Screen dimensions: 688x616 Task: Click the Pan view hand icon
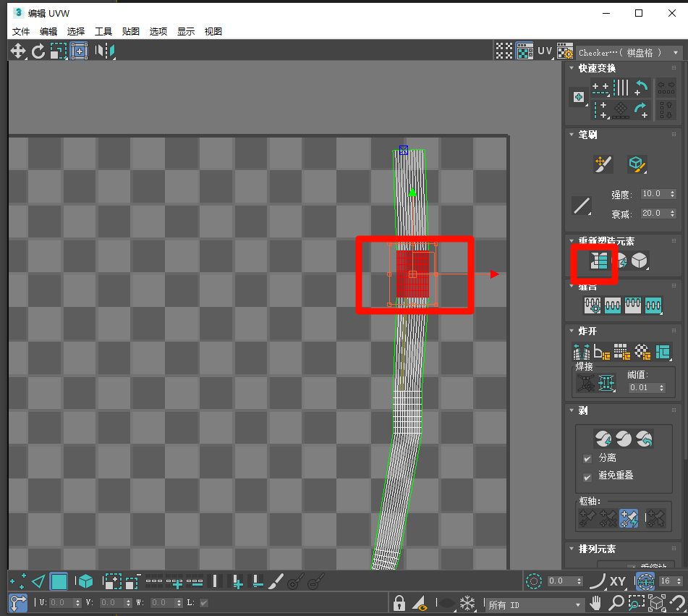click(x=597, y=603)
